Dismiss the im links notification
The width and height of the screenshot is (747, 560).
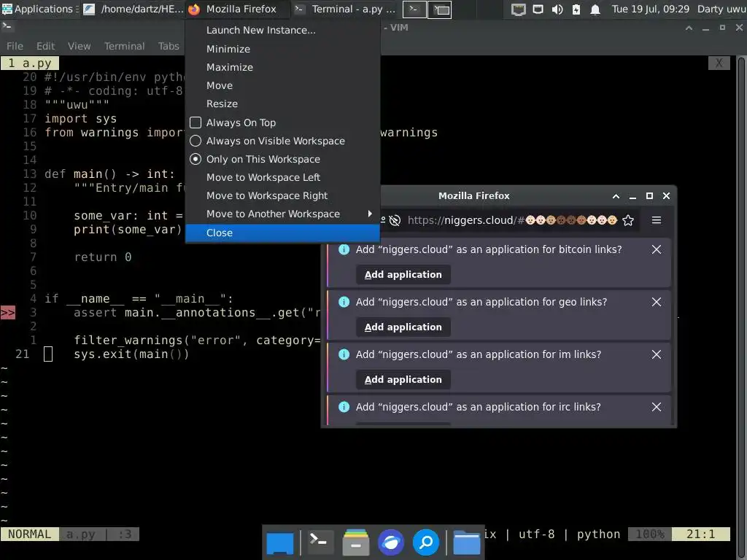656,354
